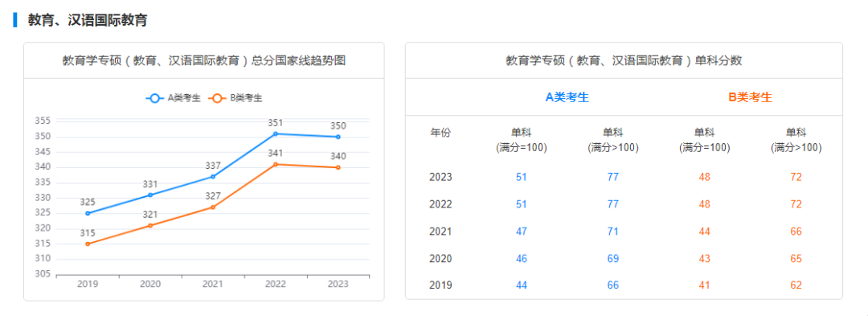This screenshot has height=316, width=868.
Task: Click A类 score 51 in 2023 row
Action: [522, 177]
